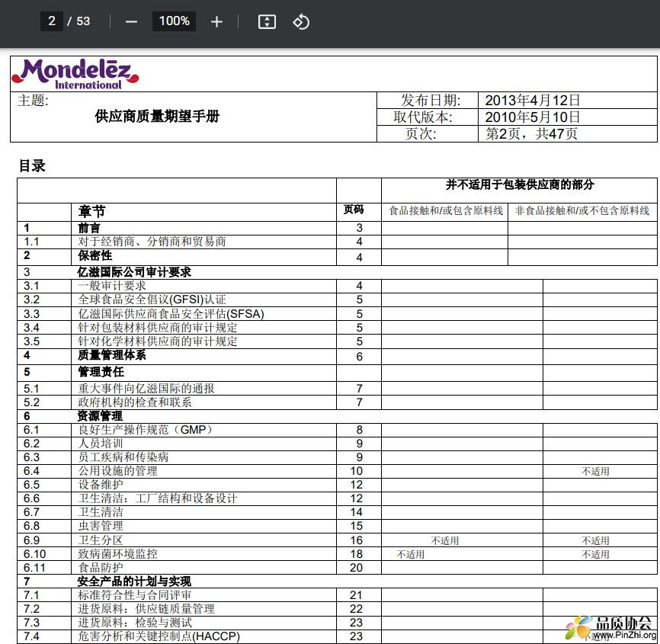Screen dimensions: 660x644
Task: Click the "设备维护" entry
Action: click(x=101, y=485)
